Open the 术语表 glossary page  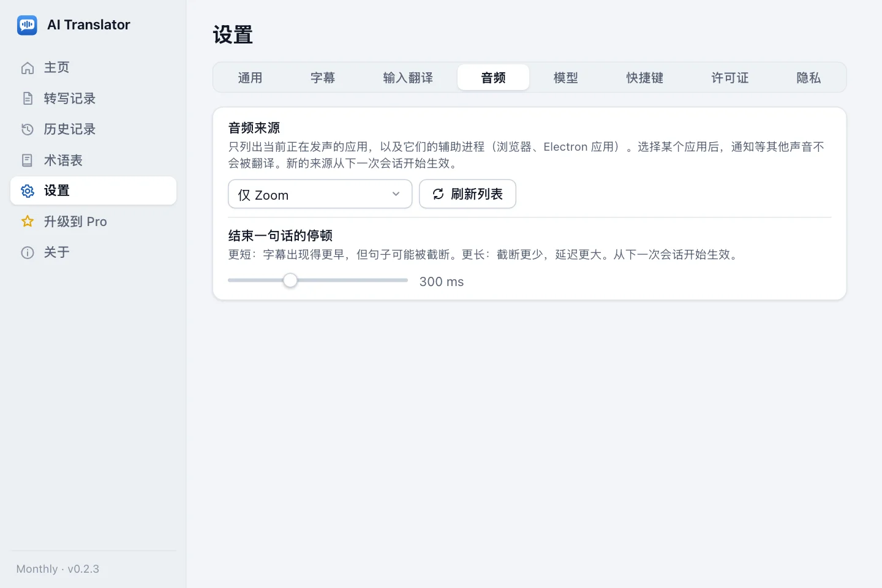(93, 160)
